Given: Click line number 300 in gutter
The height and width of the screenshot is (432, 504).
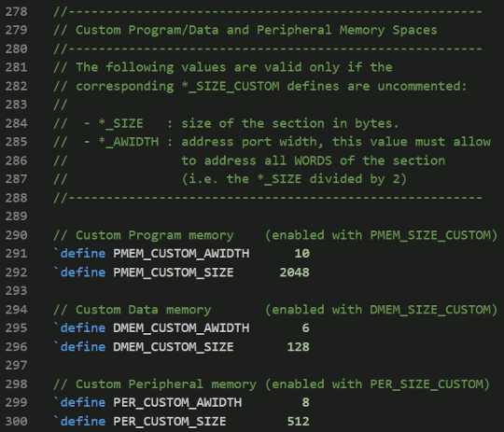Looking at the screenshot, I should pyautogui.click(x=16, y=422).
